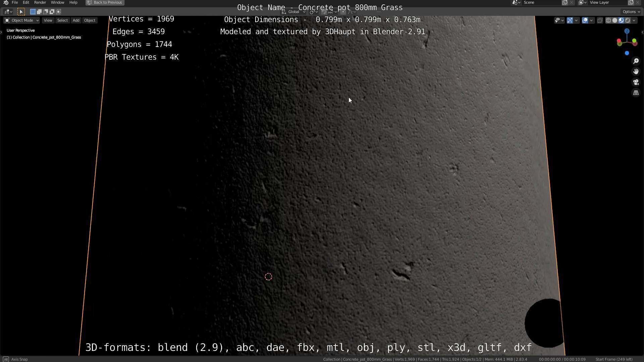Open the Add menu in viewport header
Viewport: 644px width, 362px height.
[x=76, y=20]
